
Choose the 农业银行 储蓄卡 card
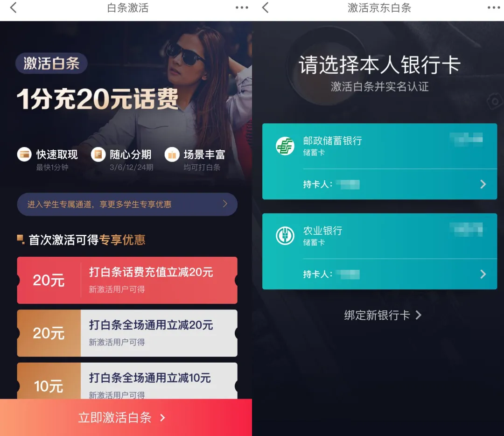(x=379, y=252)
